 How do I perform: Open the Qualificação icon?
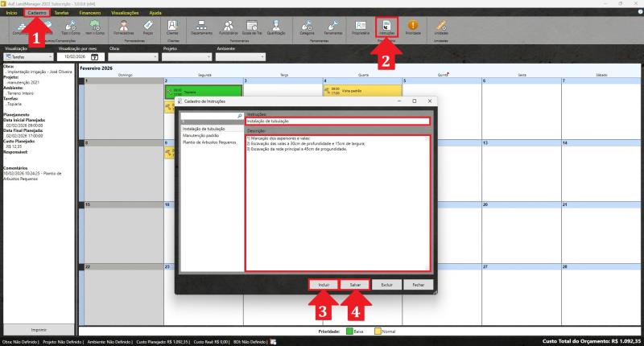point(275,28)
